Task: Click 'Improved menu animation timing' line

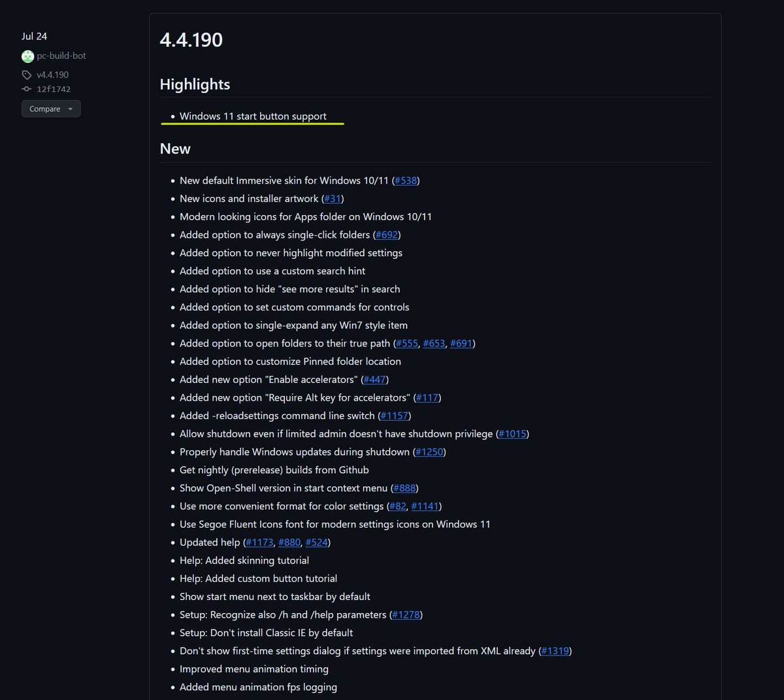Action: (254, 669)
